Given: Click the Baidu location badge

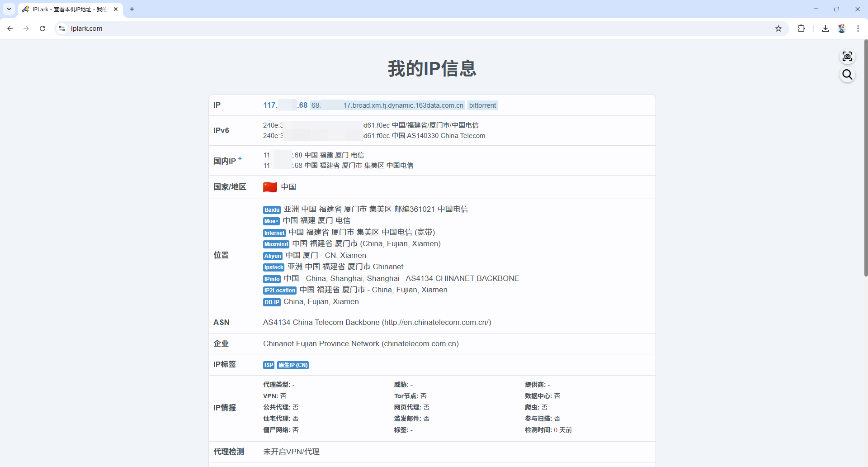Looking at the screenshot, I should [x=272, y=210].
